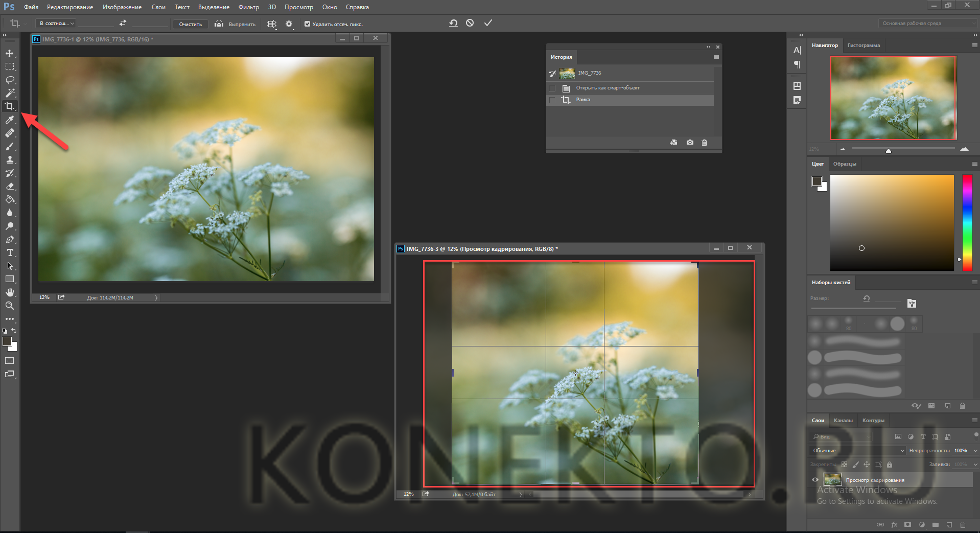Select the Lasso tool
The height and width of the screenshot is (533, 980).
(x=10, y=80)
